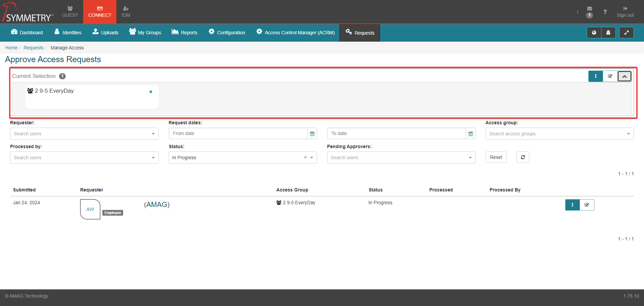Screen dimensions: 644x306
Task: Open the Identities menu
Action: (x=68, y=33)
